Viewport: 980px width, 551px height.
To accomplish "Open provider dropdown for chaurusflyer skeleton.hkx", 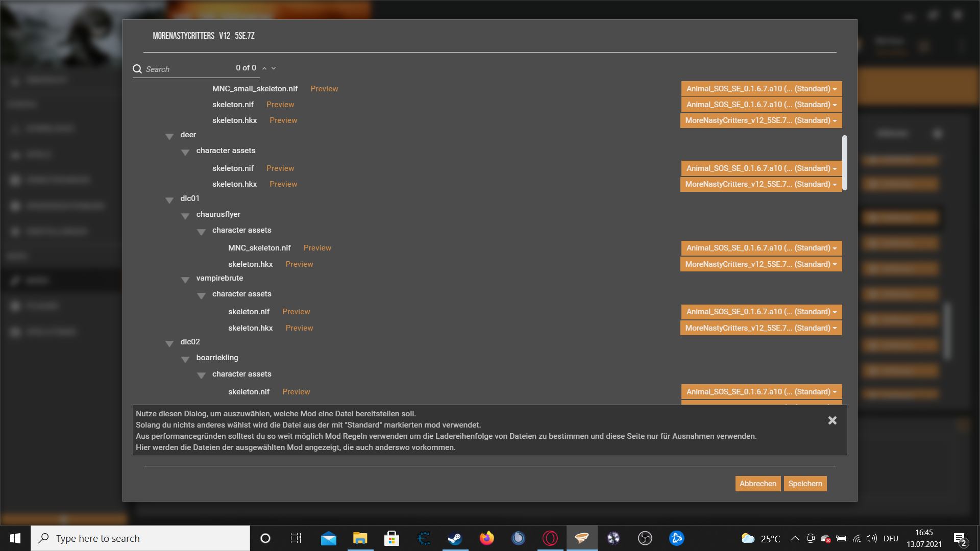I will (761, 264).
